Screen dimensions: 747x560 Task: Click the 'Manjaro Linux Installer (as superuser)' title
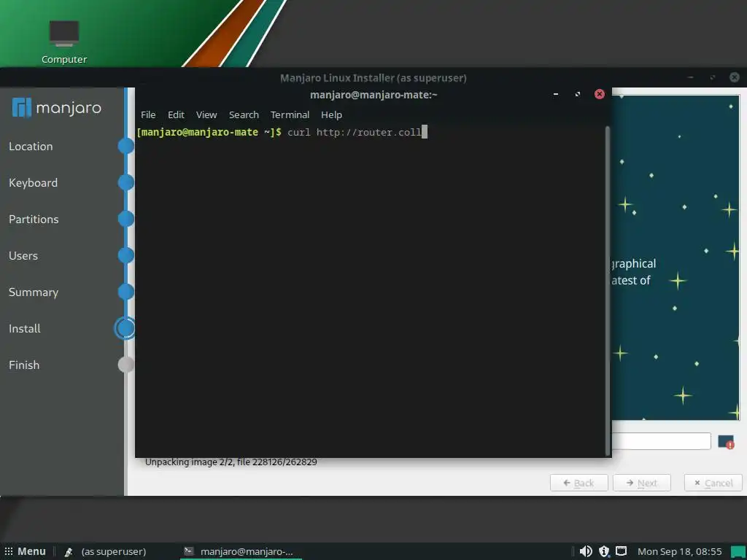(373, 77)
